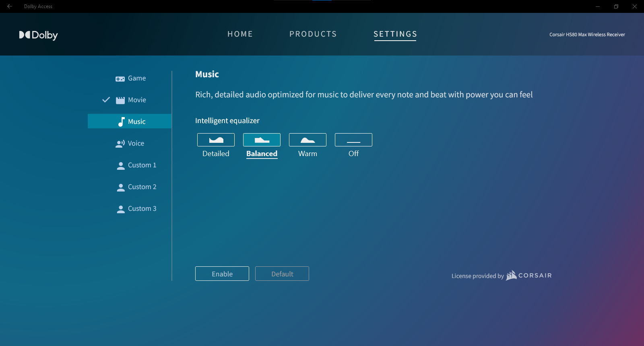Open the SETTINGS tab

tap(395, 34)
